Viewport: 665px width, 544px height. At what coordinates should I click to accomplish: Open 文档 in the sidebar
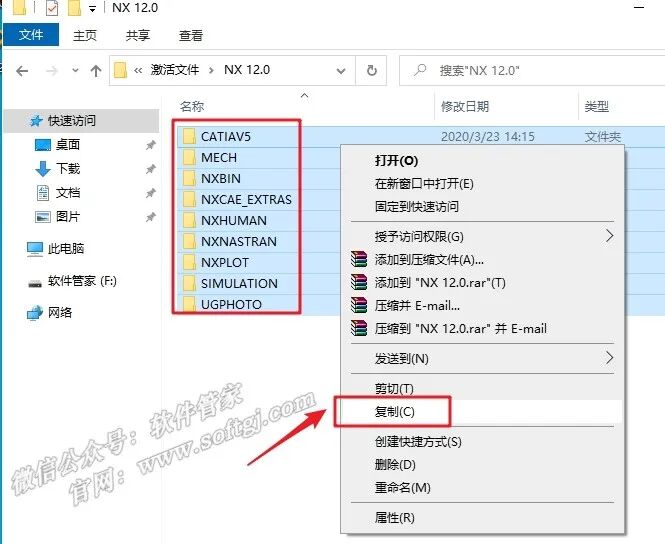(x=68, y=192)
